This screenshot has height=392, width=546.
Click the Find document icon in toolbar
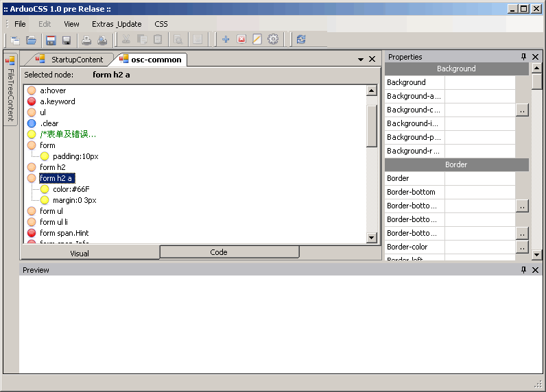pos(178,39)
